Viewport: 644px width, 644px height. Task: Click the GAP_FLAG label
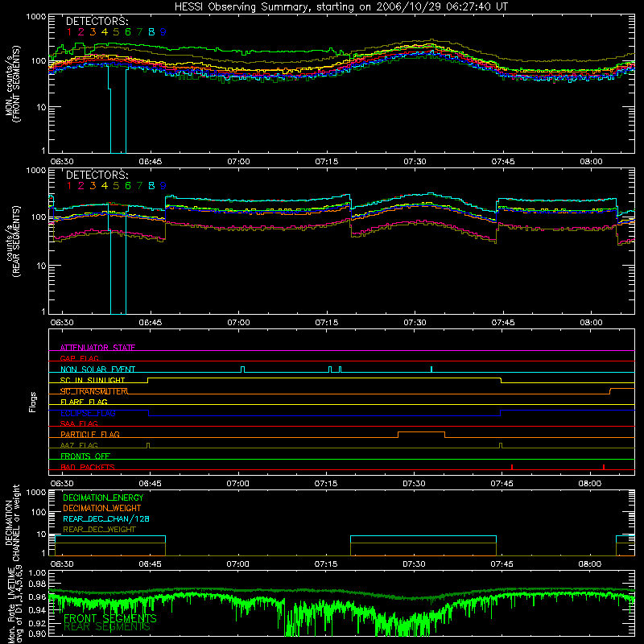click(x=79, y=358)
